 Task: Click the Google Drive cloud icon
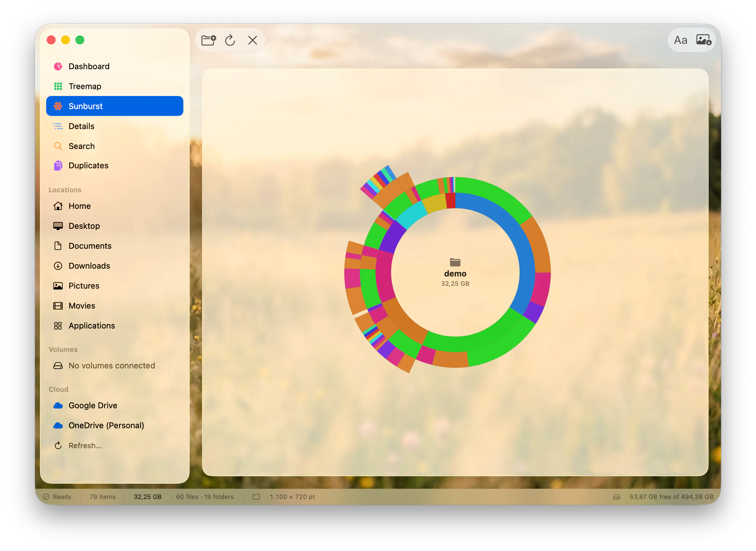58,406
